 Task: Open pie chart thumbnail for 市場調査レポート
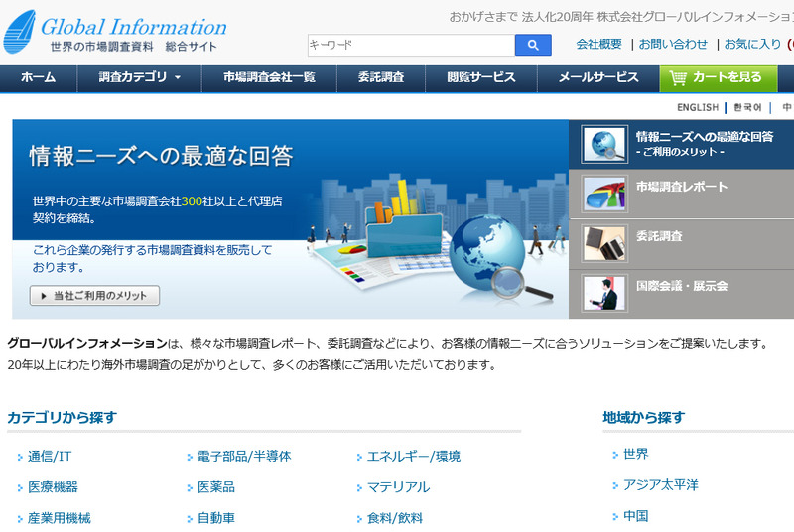tap(604, 194)
